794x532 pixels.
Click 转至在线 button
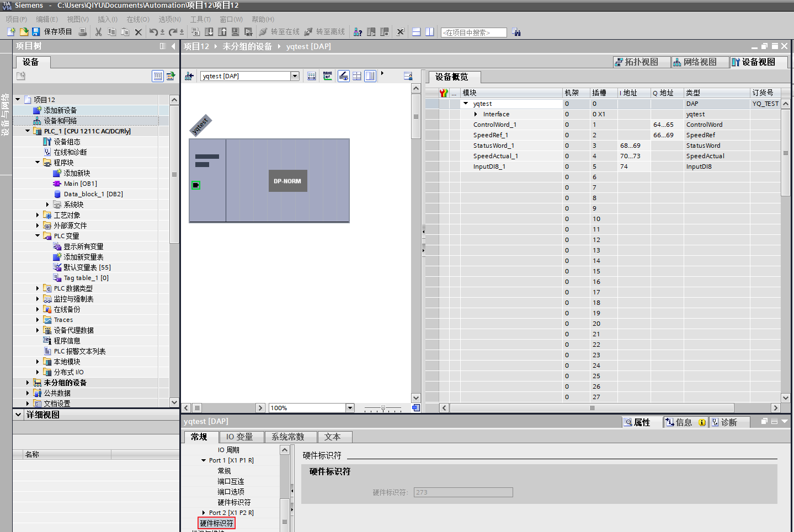(279, 32)
